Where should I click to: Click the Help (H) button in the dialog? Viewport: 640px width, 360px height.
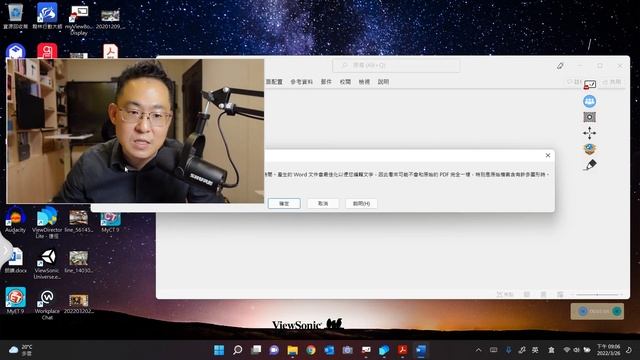pos(361,203)
